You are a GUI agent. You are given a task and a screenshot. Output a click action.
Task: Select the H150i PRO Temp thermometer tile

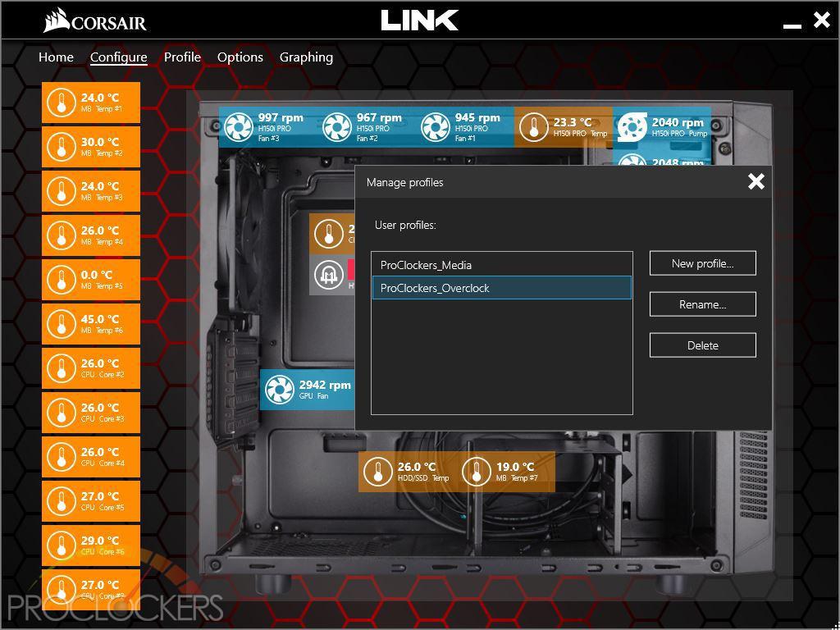point(564,127)
